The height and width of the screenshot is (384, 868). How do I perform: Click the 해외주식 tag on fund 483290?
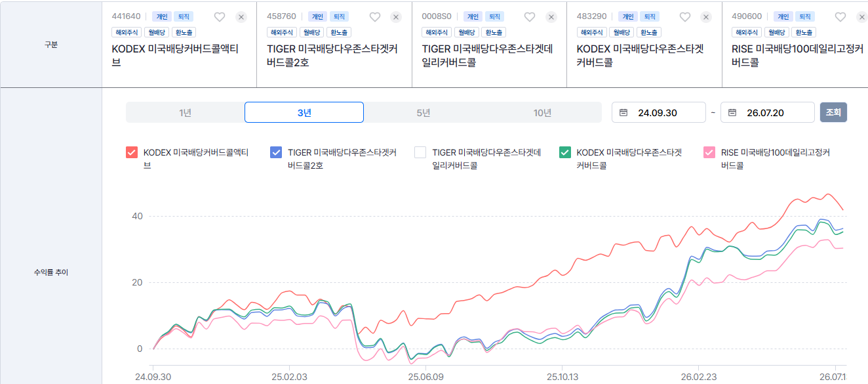tap(591, 32)
